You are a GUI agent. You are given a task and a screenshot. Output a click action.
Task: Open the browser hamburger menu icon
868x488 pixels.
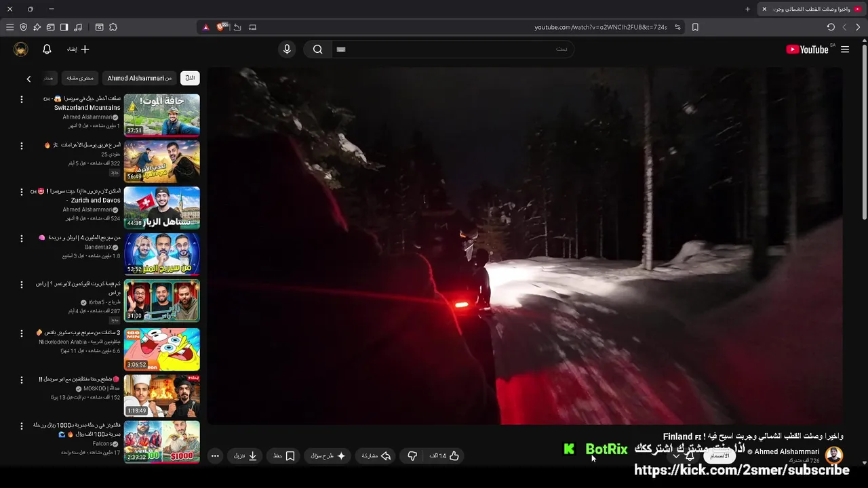9,27
